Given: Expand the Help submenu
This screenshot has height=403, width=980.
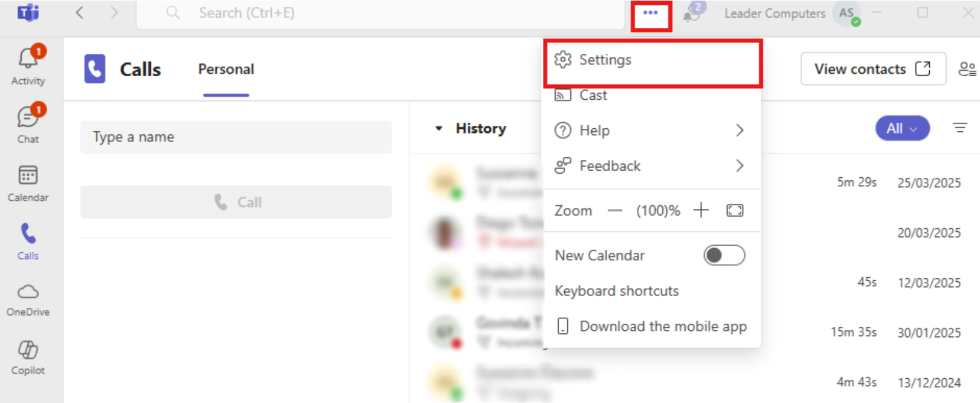Looking at the screenshot, I should pyautogui.click(x=651, y=130).
